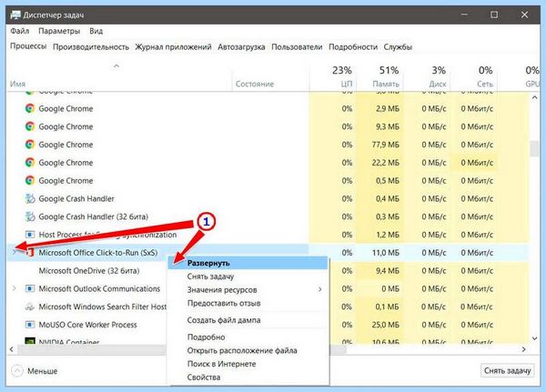Switch to the Подробности tab
Screen dimensions: 546x392
click(353, 47)
